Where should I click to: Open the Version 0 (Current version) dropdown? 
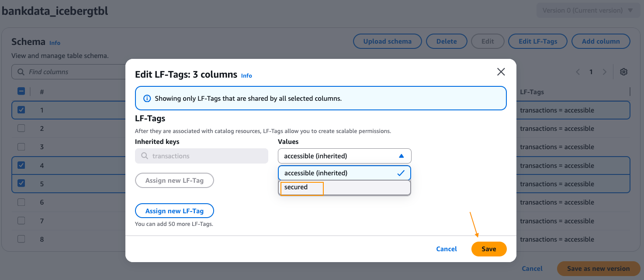(588, 10)
